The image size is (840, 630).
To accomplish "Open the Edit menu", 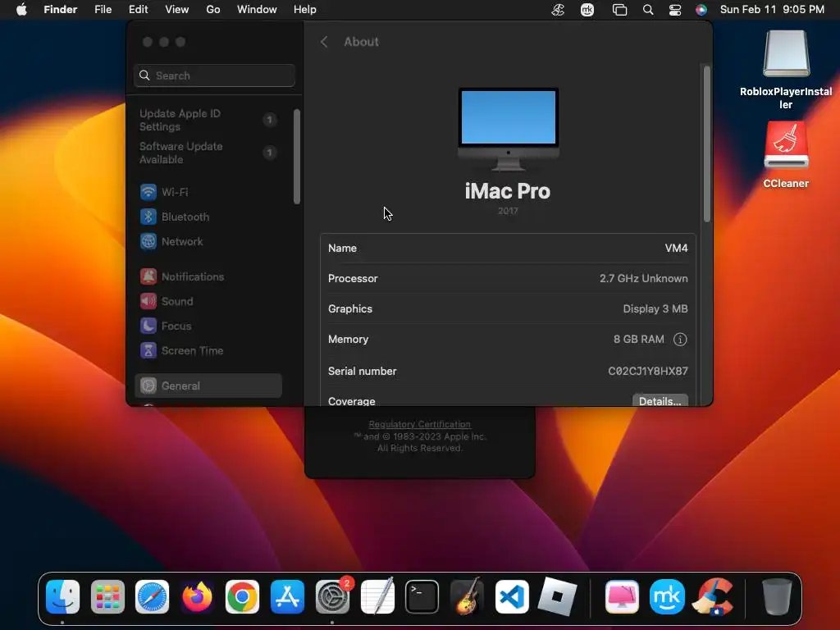I will tap(138, 10).
